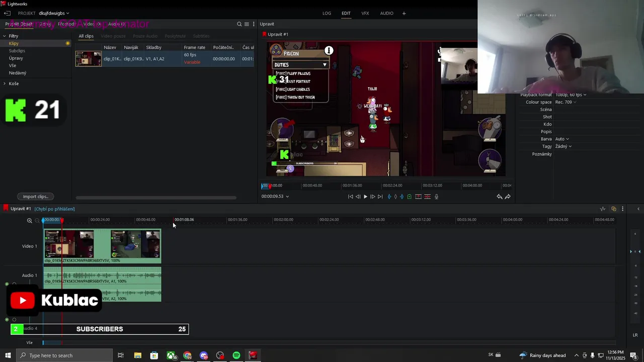Switch to the VFX workspace tab
The width and height of the screenshot is (644, 362).
coord(365,13)
